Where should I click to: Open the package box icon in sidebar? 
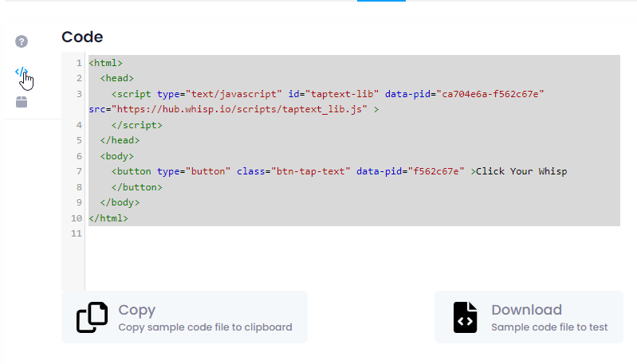22,102
